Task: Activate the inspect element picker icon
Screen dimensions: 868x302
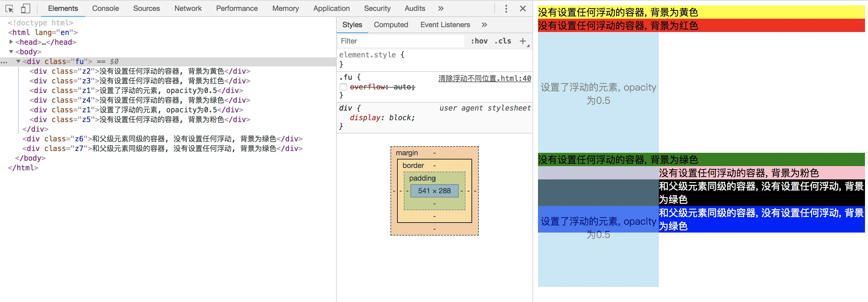Action: click(9, 9)
